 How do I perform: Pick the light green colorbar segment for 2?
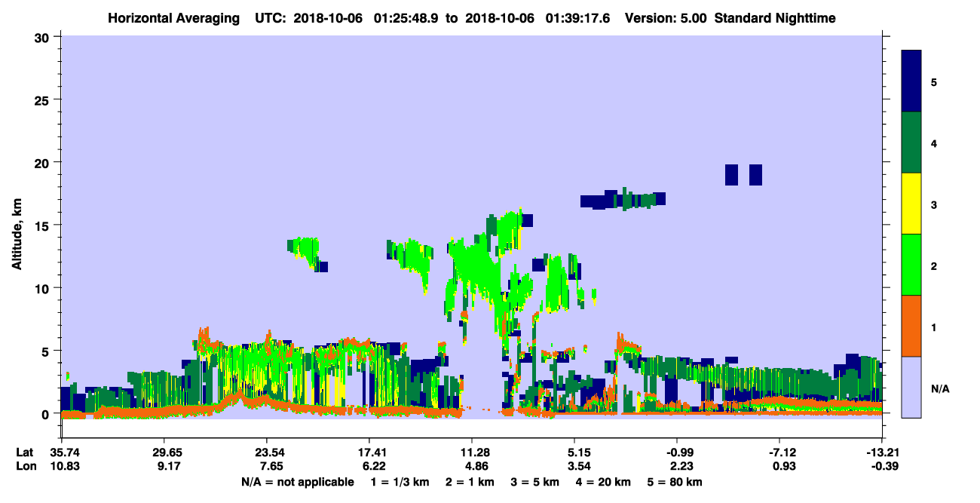tap(911, 265)
